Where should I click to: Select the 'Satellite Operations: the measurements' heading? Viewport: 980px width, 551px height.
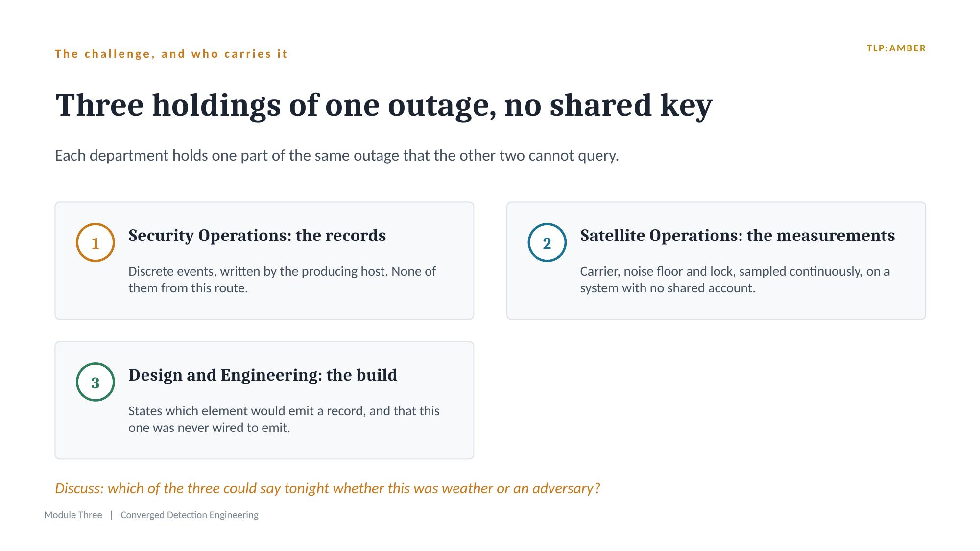[737, 236]
